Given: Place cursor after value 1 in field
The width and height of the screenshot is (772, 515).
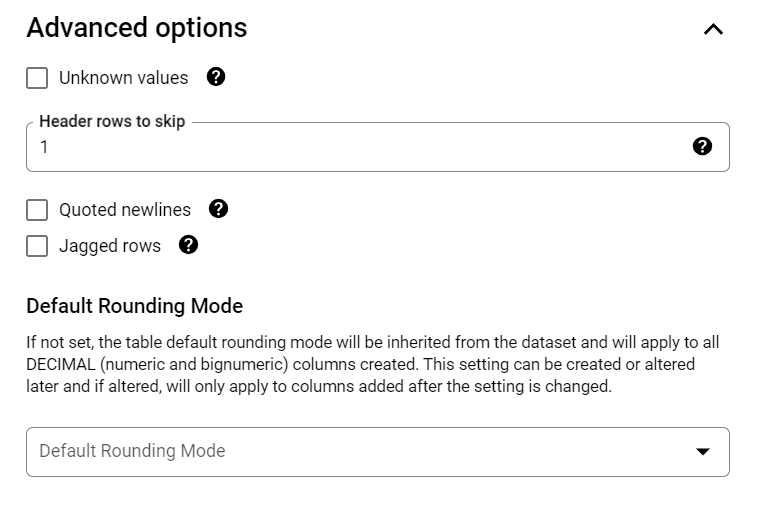Looking at the screenshot, I should pyautogui.click(x=49, y=147).
